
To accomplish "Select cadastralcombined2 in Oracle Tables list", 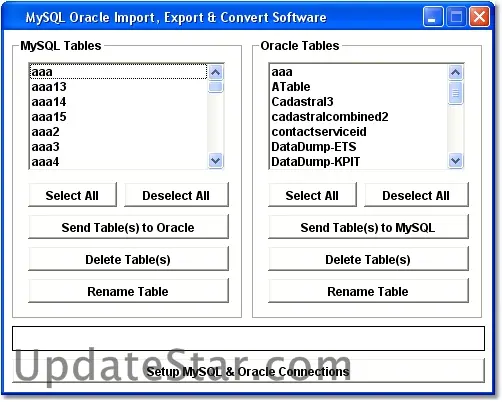I will click(x=358, y=117).
